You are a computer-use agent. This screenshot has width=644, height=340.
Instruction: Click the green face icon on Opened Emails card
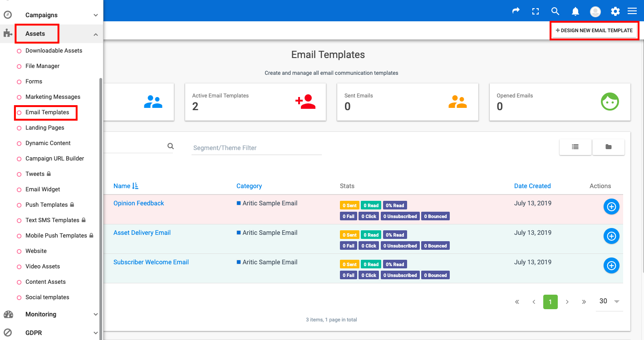610,102
